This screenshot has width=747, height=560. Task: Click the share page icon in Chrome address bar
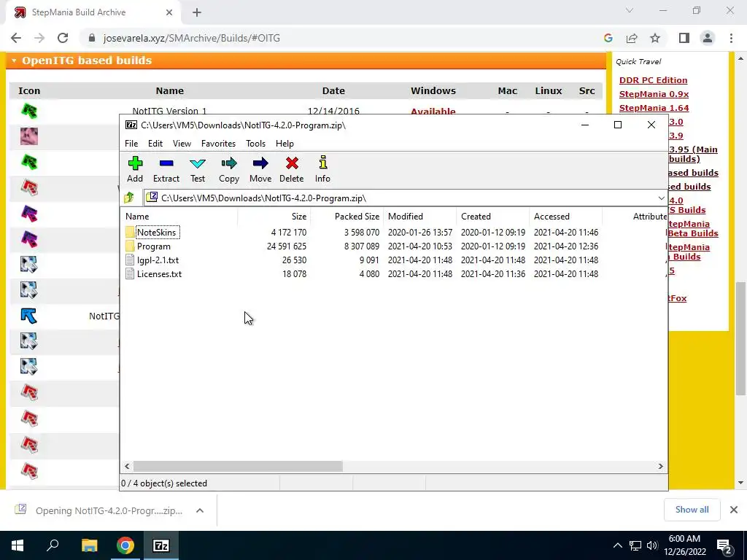coord(632,38)
